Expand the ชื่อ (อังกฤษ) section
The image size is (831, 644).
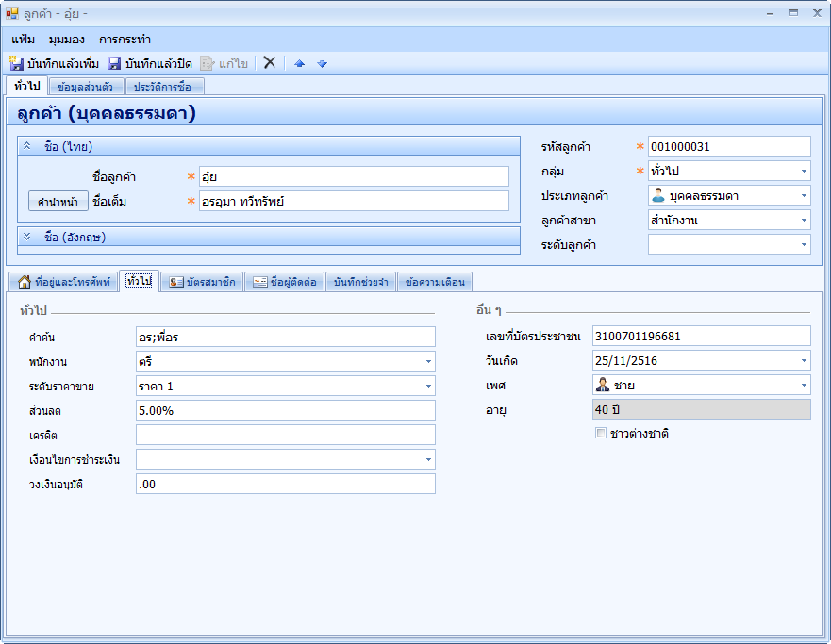point(27,237)
